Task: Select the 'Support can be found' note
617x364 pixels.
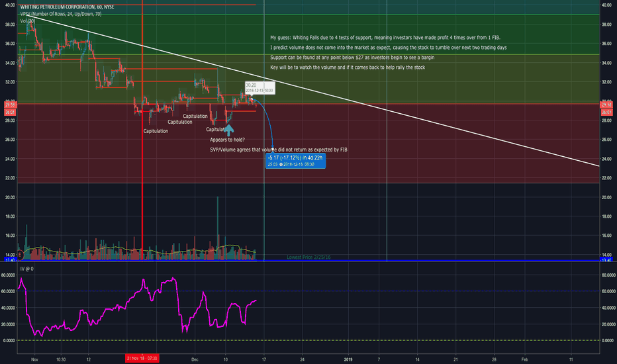Action: (352, 58)
